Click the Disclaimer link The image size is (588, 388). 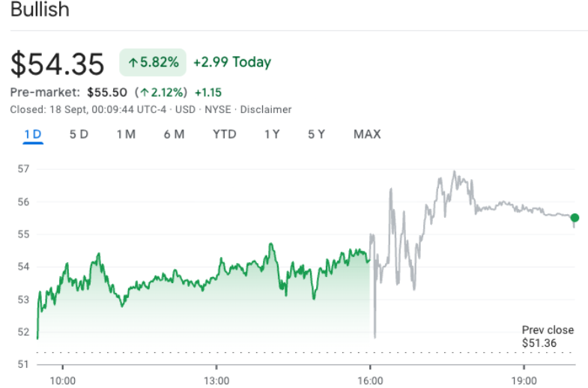pos(266,109)
